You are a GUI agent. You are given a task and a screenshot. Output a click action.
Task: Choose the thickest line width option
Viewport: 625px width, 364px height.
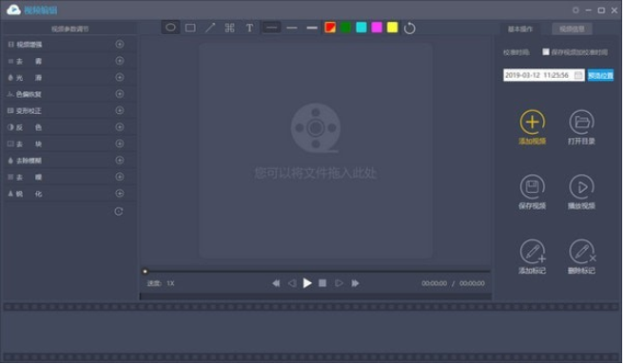pos(312,28)
